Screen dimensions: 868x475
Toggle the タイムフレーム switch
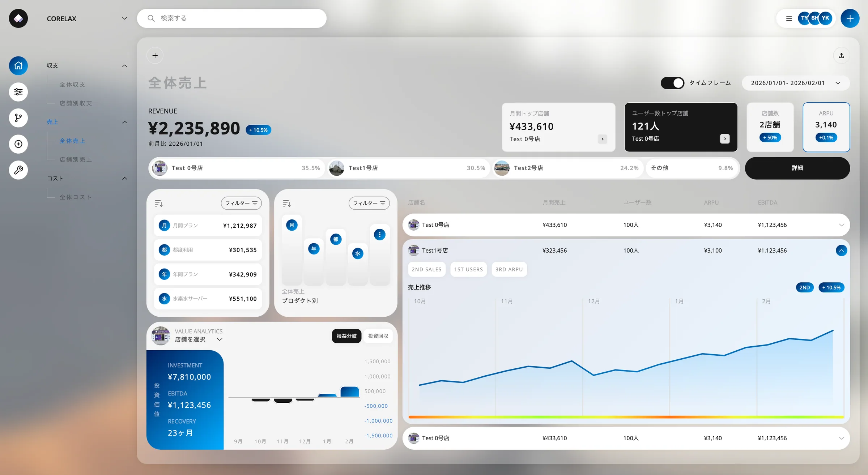click(x=672, y=83)
